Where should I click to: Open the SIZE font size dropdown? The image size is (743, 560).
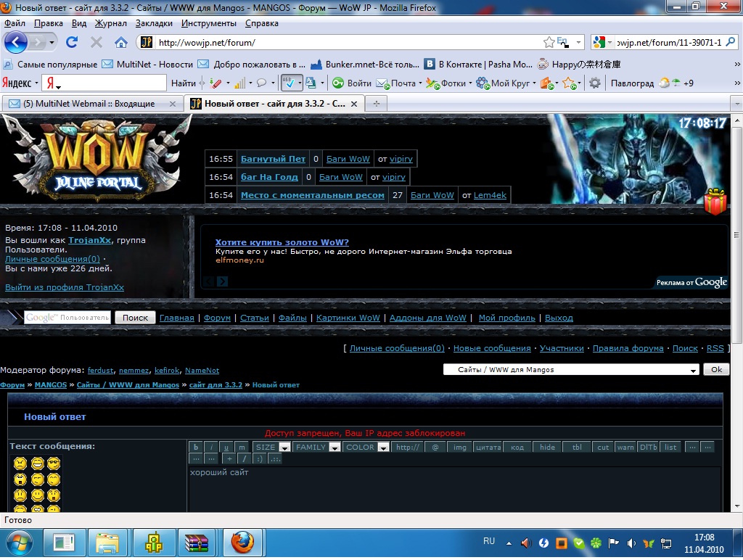pos(271,447)
